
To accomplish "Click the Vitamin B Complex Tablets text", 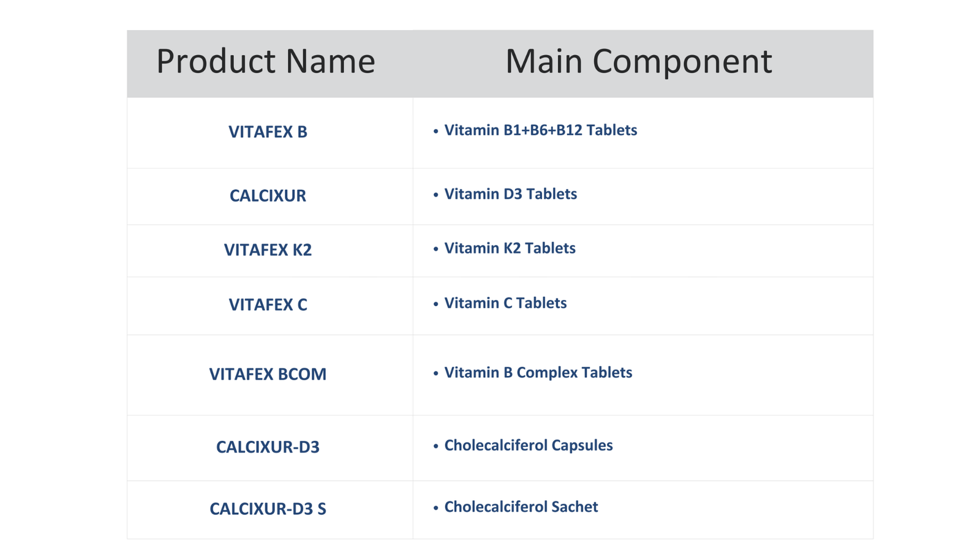I will [538, 373].
